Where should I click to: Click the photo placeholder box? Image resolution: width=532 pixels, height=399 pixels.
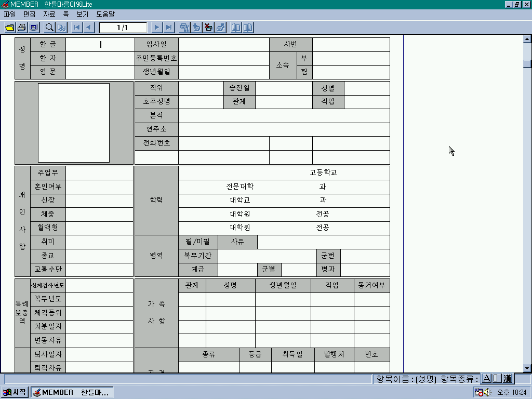coord(74,123)
